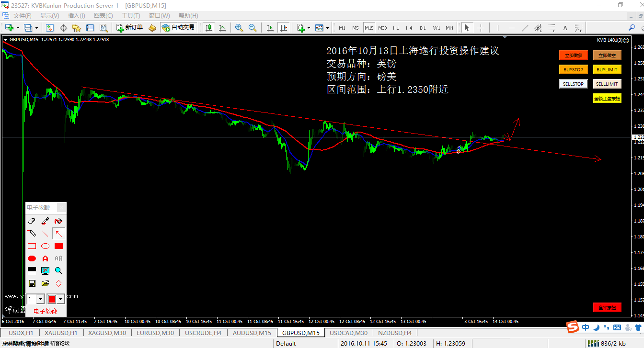The height and width of the screenshot is (348, 644).
Task: Open the 插入(I) menu
Action: [x=77, y=16]
